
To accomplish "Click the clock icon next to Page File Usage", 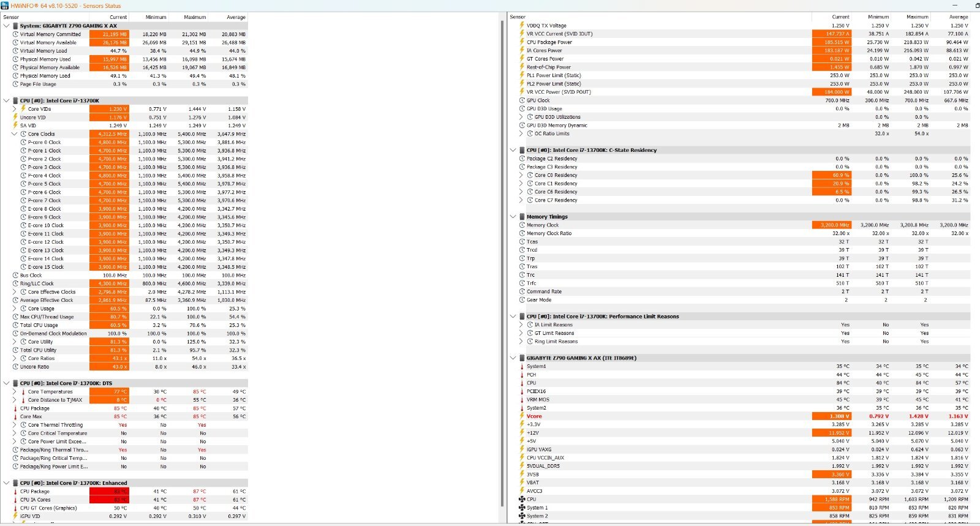I will [x=15, y=84].
